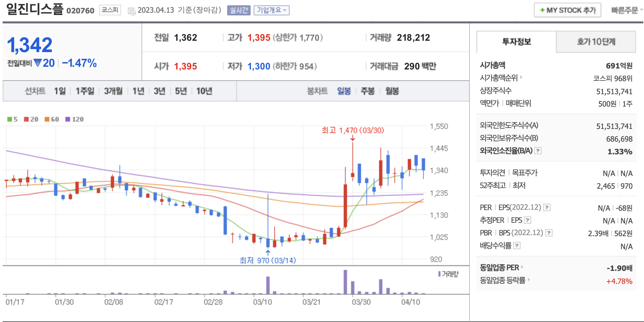Expand the 빠른주문 dropdown menu
The height and width of the screenshot is (322, 644).
(626, 10)
